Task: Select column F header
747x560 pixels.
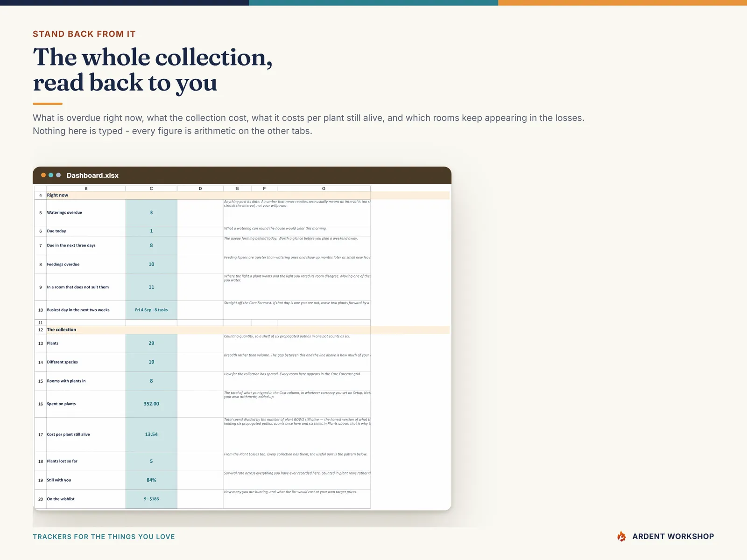Action: point(264,189)
